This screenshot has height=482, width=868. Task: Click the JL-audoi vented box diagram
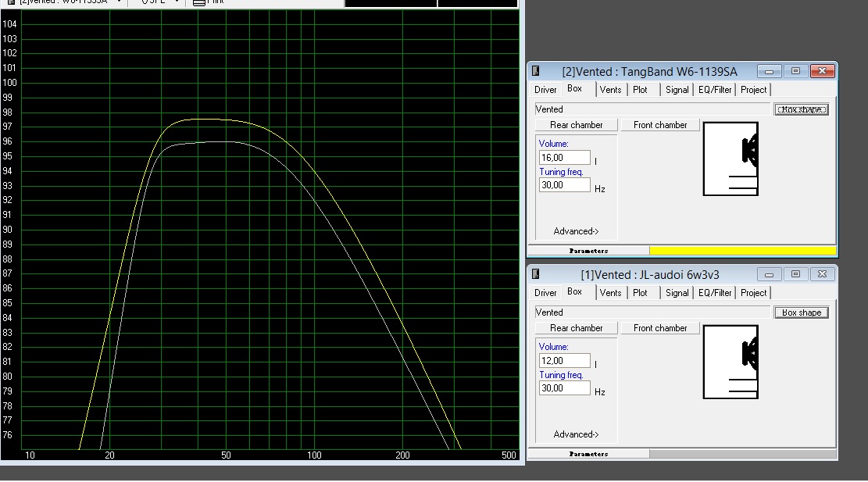tap(730, 362)
